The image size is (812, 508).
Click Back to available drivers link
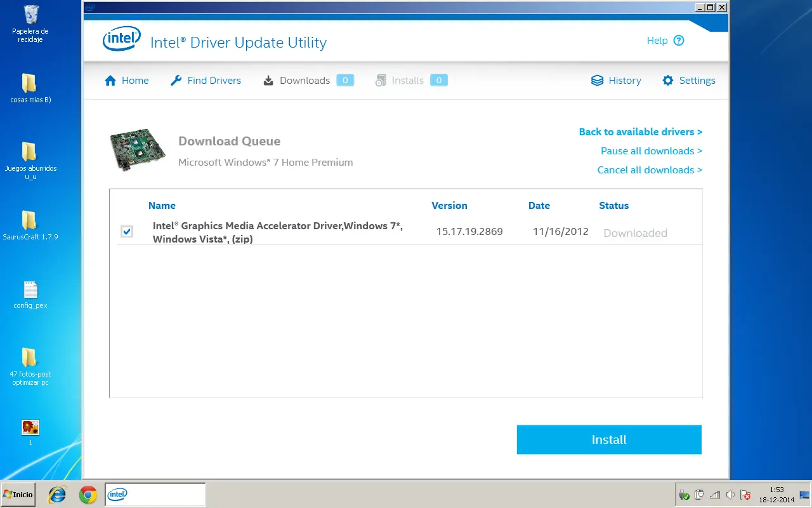point(641,132)
